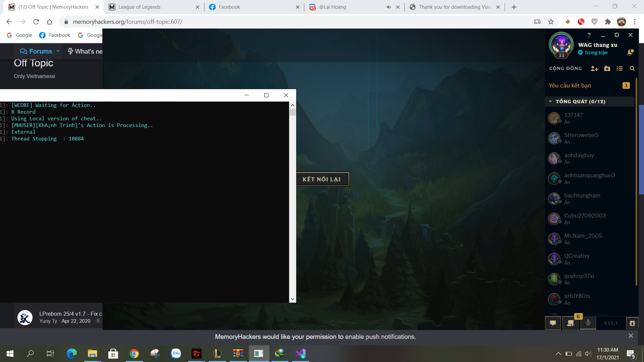This screenshot has height=362, width=644.
Task: Select friend anhdayjhoy
Action: 589,158
